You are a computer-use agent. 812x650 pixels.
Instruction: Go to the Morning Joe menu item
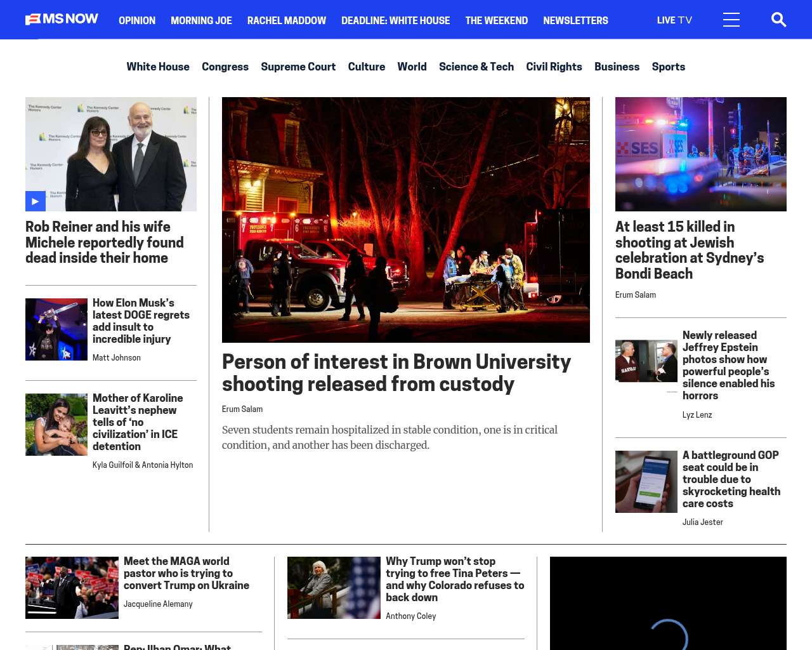pos(201,20)
